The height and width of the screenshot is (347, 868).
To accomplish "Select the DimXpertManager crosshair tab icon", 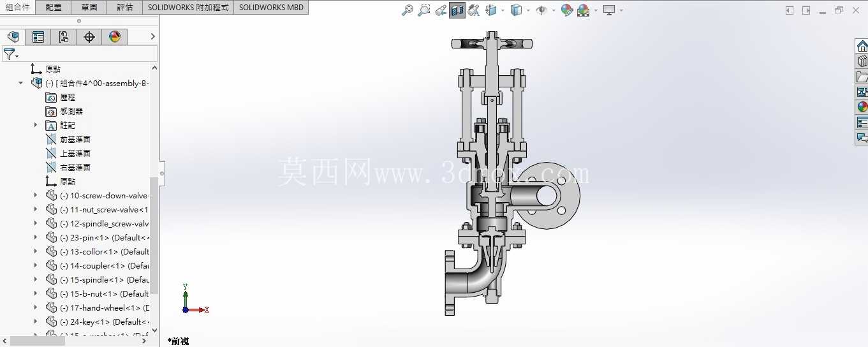I will [89, 37].
